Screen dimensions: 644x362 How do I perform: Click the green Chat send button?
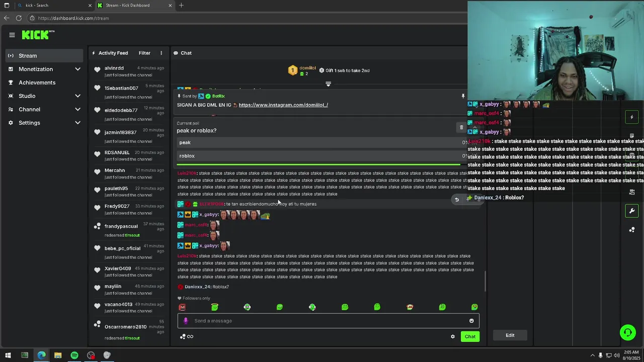[x=470, y=336]
